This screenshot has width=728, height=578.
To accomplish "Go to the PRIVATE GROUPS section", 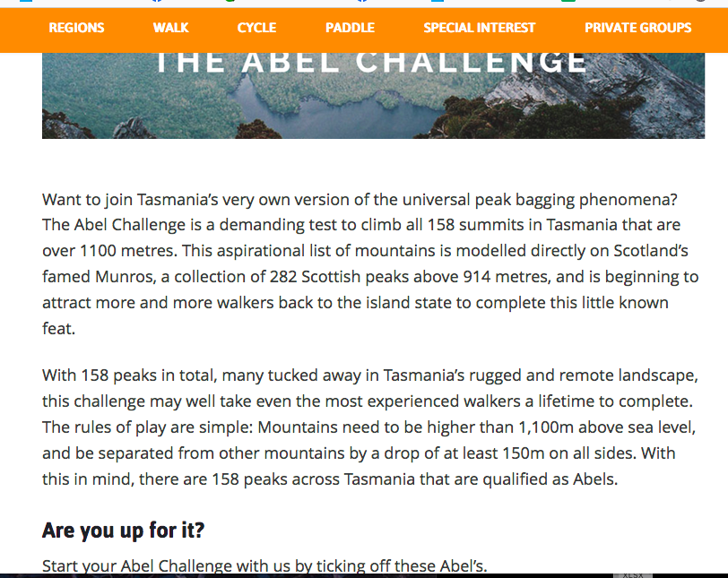I will click(x=638, y=28).
